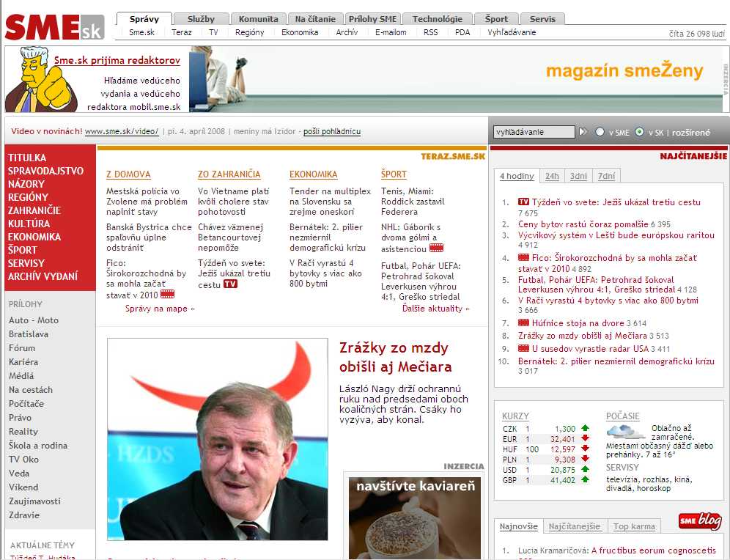Click the SME.sk logo

tap(54, 27)
